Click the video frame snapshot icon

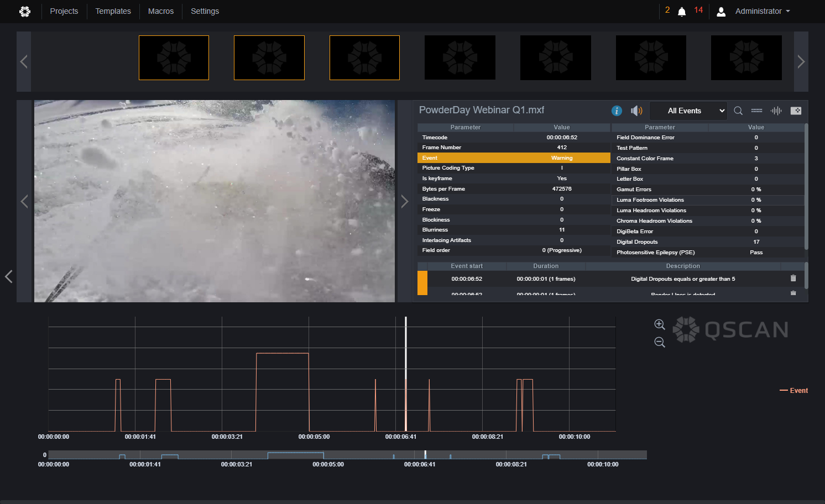click(796, 111)
